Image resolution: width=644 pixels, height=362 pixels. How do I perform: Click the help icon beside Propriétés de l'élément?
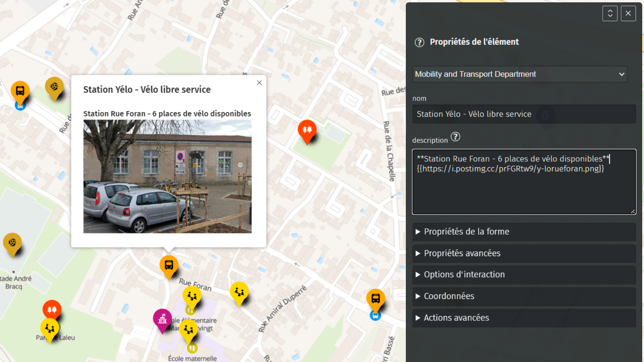point(419,43)
